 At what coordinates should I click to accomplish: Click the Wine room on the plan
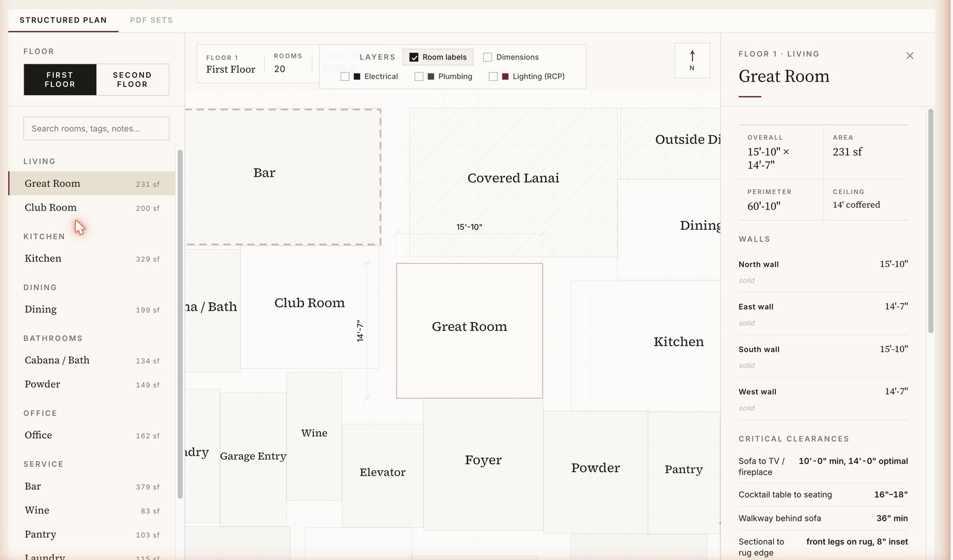pos(314,436)
